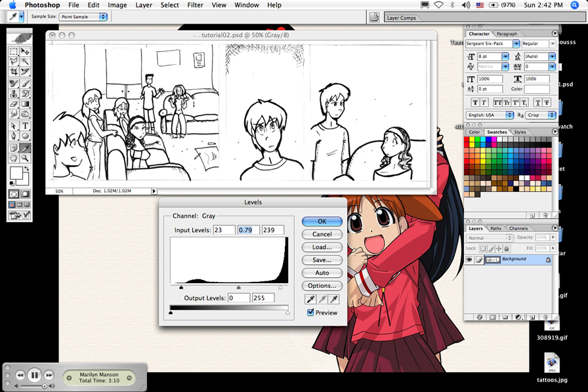The image size is (588, 392).
Task: Hide the Background layer with eye icon
Action: 469,260
